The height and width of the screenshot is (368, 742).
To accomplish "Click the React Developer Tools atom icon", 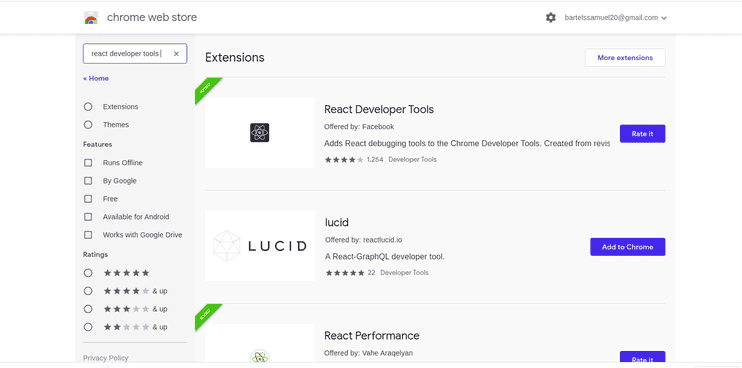I will coord(259,132).
